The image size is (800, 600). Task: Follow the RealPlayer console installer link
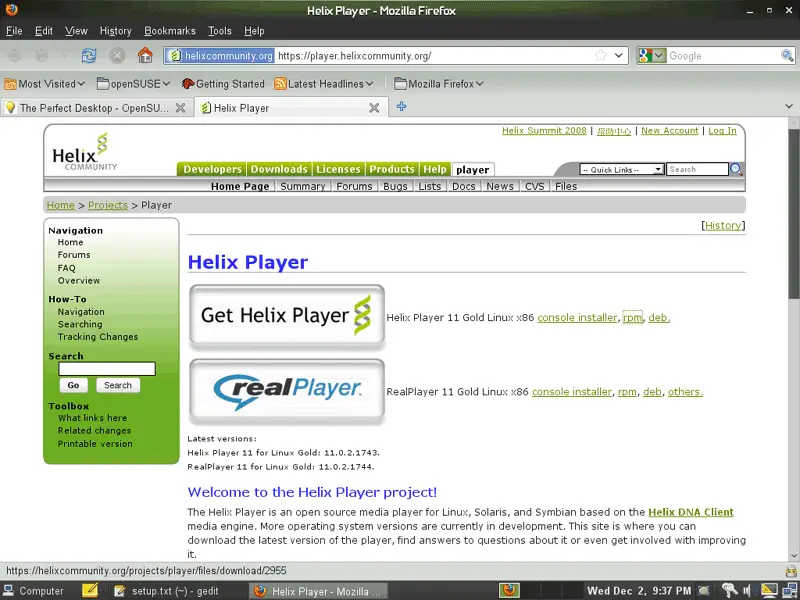[x=571, y=392]
